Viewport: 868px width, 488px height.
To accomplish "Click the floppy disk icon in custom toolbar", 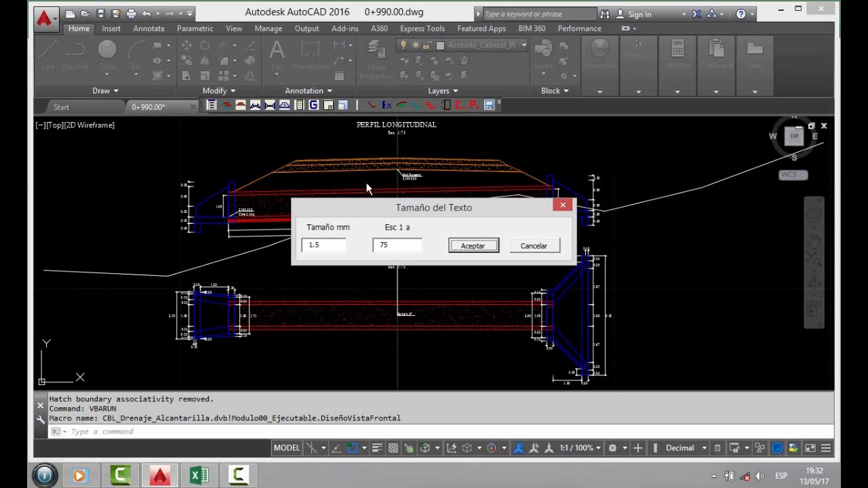I will [489, 105].
